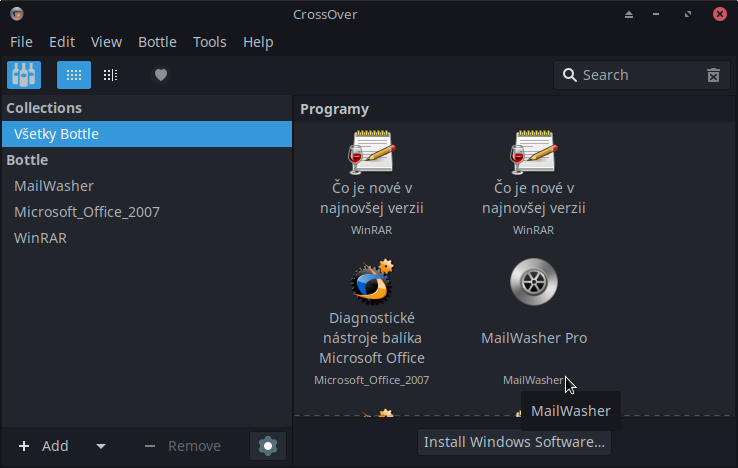
Task: Click the keep-above arrow titlebar button
Action: [x=629, y=15]
